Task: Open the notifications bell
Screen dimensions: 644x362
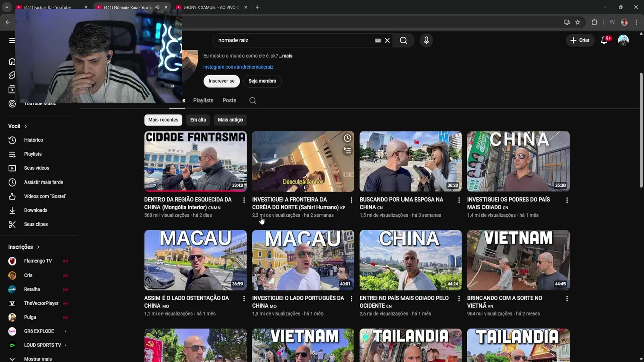Action: (x=605, y=40)
